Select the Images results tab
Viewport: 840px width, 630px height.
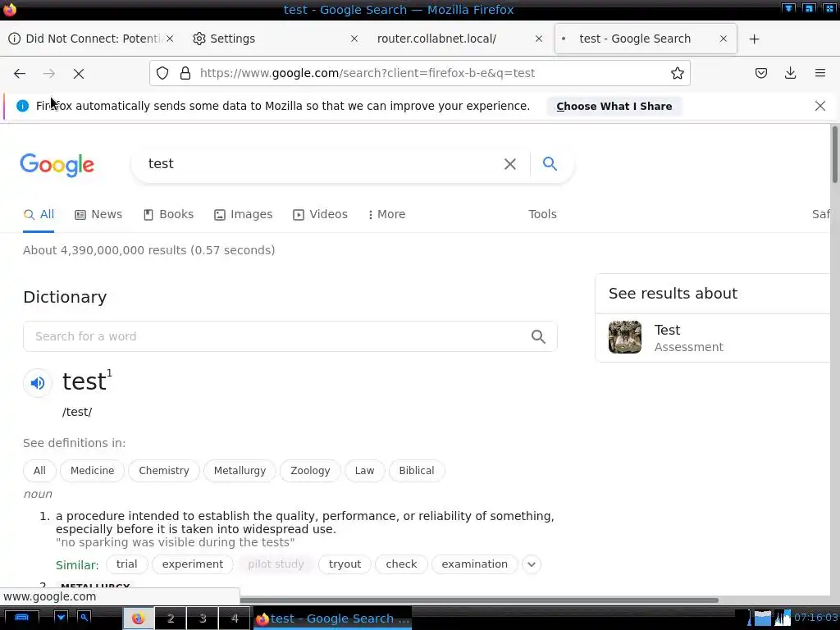point(244,214)
